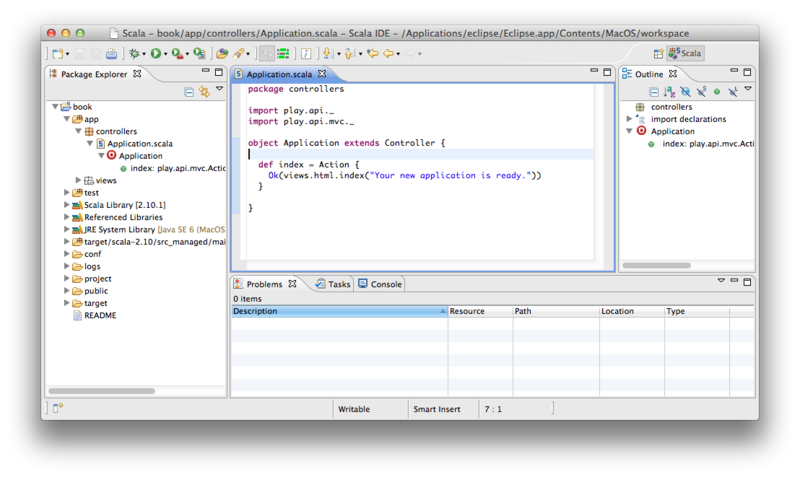
Task: Click the Print toolbar icon
Action: pyautogui.click(x=111, y=54)
